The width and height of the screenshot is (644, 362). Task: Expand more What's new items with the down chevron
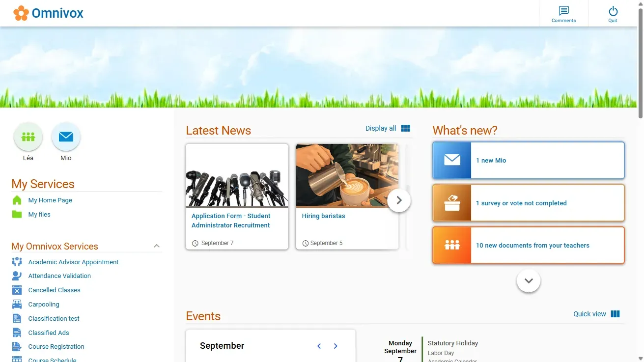pyautogui.click(x=529, y=281)
